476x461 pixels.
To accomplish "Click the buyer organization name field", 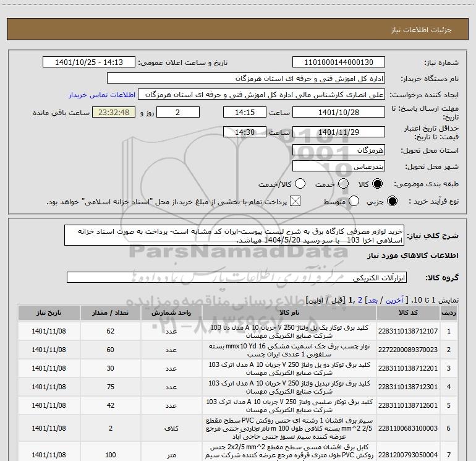I will (246, 79).
